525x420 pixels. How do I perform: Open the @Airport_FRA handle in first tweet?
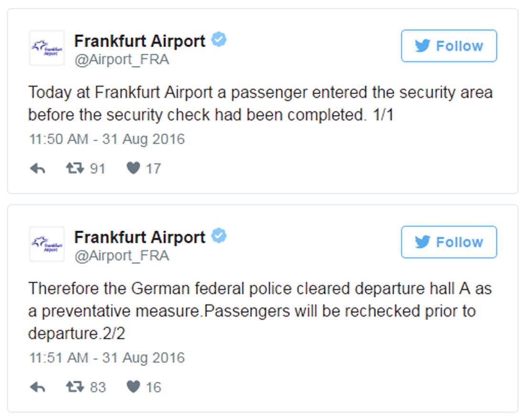(x=121, y=60)
